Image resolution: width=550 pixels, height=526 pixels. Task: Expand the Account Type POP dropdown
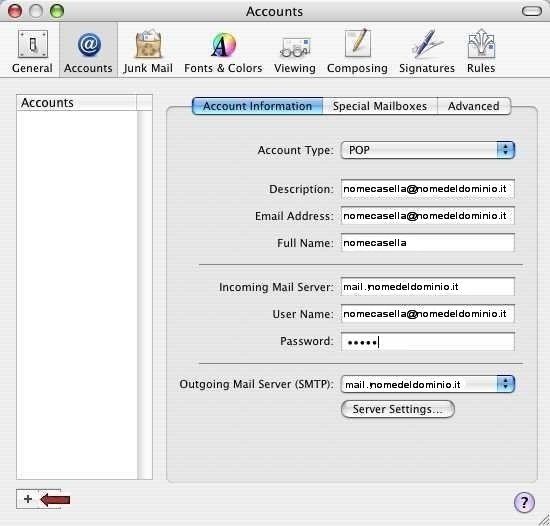[428, 150]
